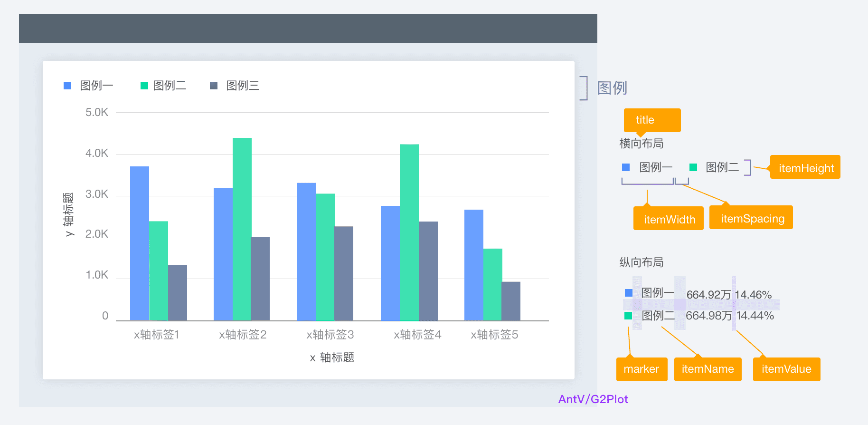Select the blue bar above x轴标签5
This screenshot has height=425, width=868.
(474, 265)
